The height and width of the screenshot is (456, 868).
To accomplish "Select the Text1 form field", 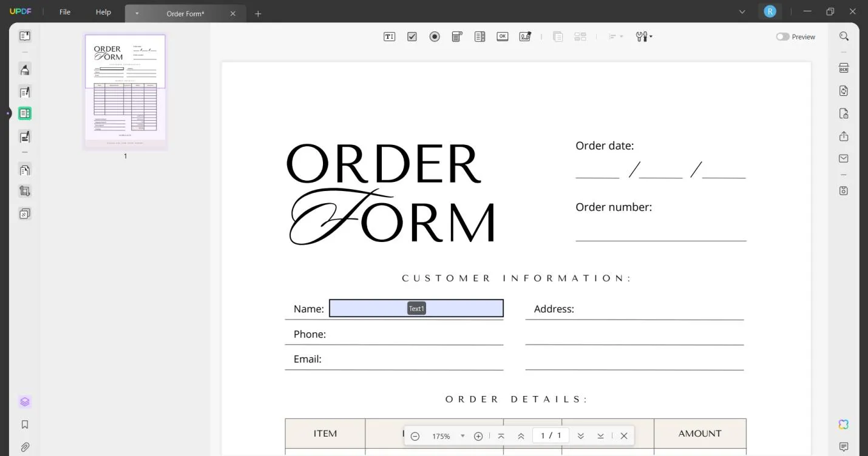I will 416,308.
